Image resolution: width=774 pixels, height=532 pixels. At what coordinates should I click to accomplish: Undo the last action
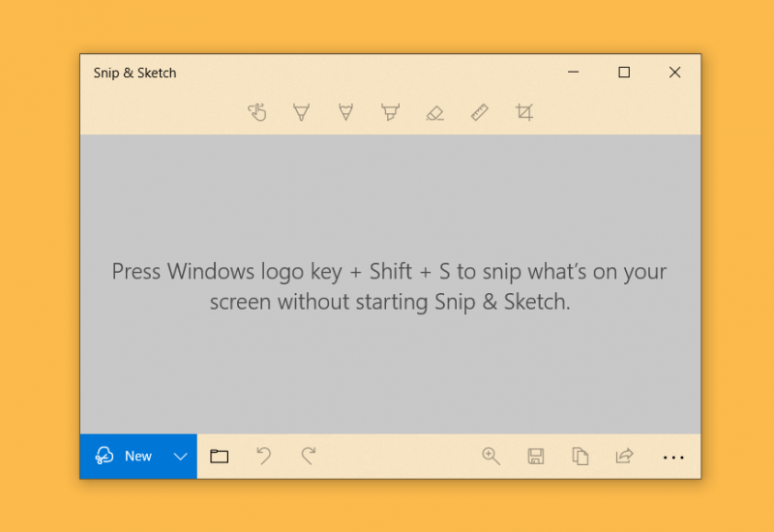(x=263, y=456)
